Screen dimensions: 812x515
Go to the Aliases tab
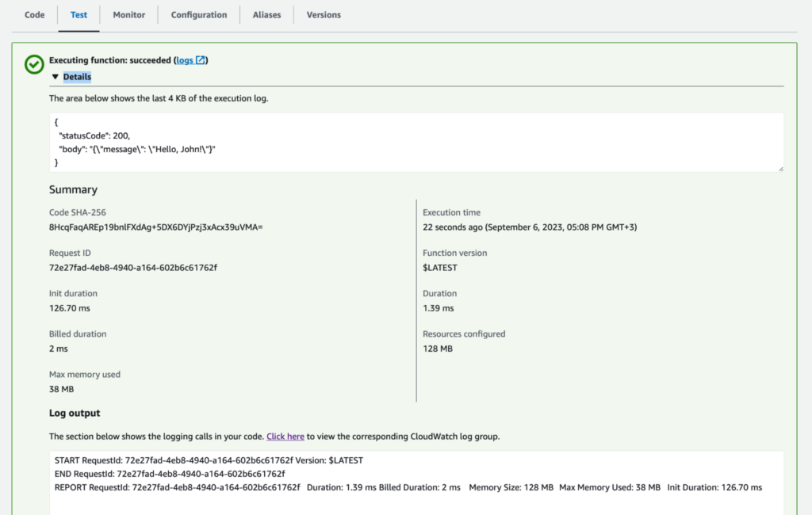coord(266,15)
